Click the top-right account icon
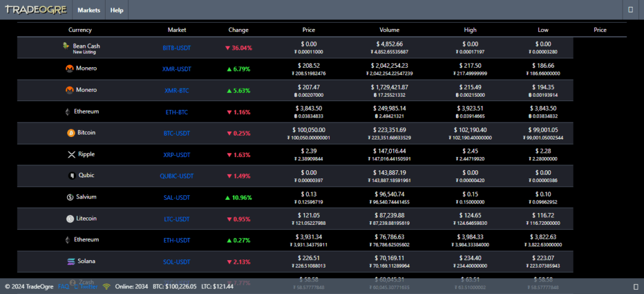 click(x=630, y=10)
